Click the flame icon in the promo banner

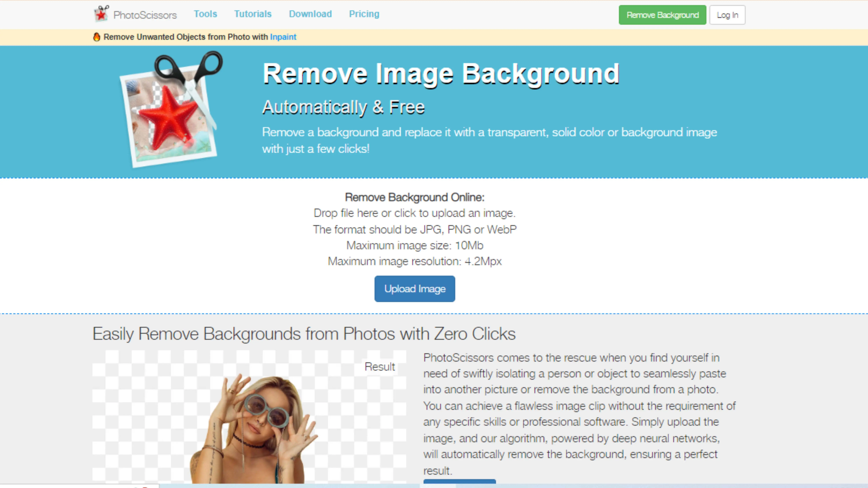tap(97, 37)
